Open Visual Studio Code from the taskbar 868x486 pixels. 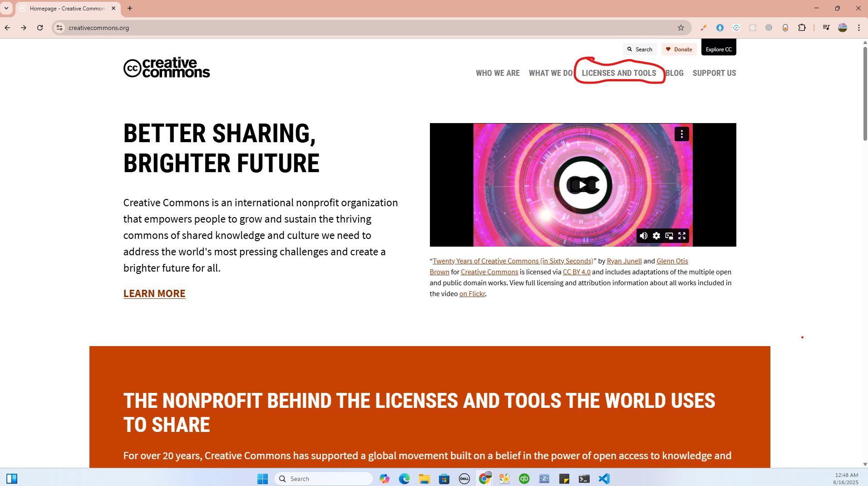[604, 479]
